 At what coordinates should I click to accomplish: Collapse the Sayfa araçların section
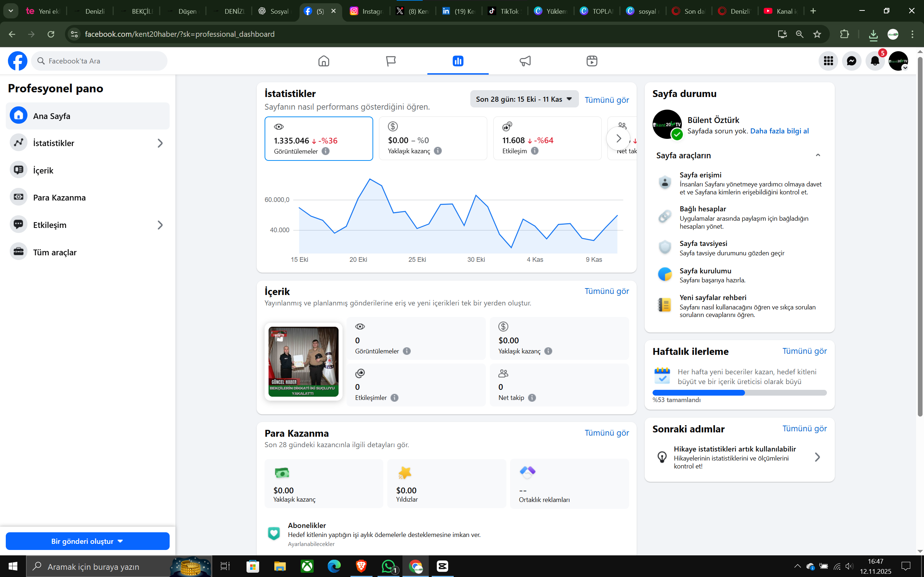(x=818, y=155)
